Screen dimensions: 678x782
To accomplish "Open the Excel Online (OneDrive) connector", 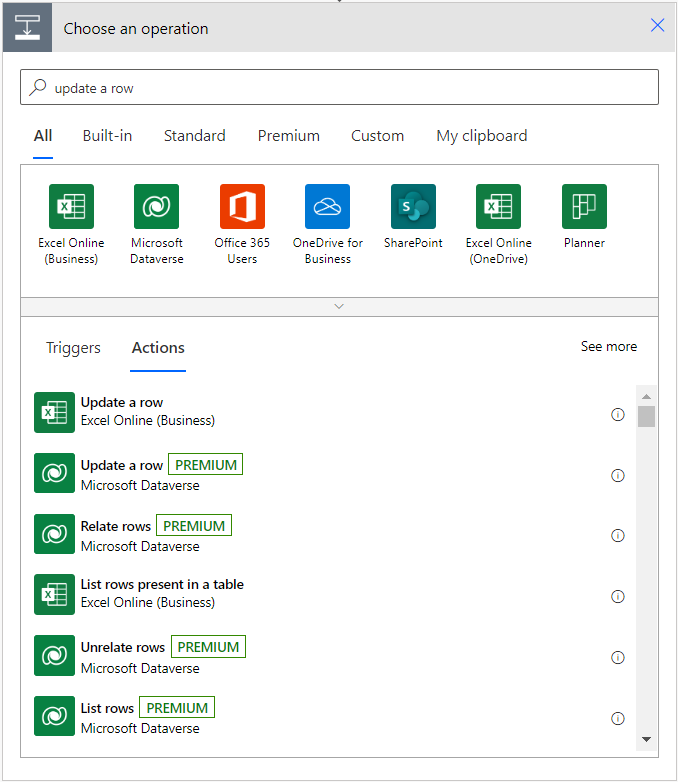I will (x=498, y=206).
